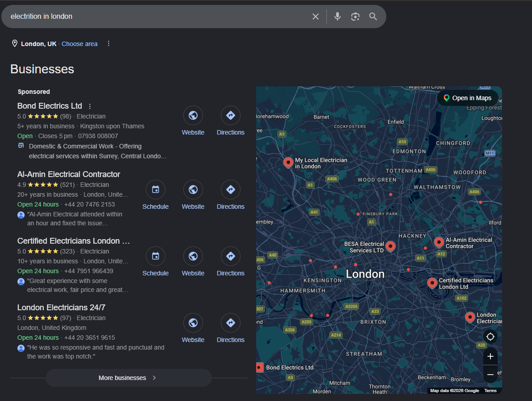Click the Businesses heading
This screenshot has height=401, width=532.
[x=42, y=69]
